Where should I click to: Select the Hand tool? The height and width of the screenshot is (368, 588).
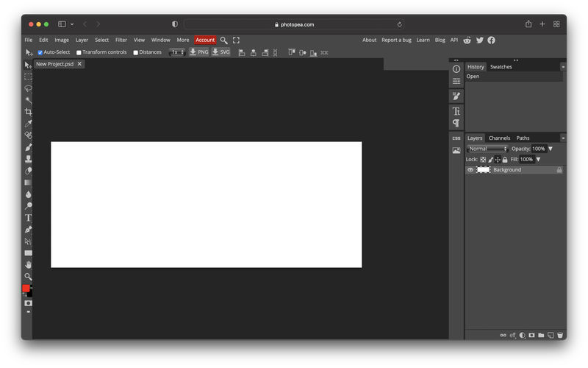(x=28, y=264)
